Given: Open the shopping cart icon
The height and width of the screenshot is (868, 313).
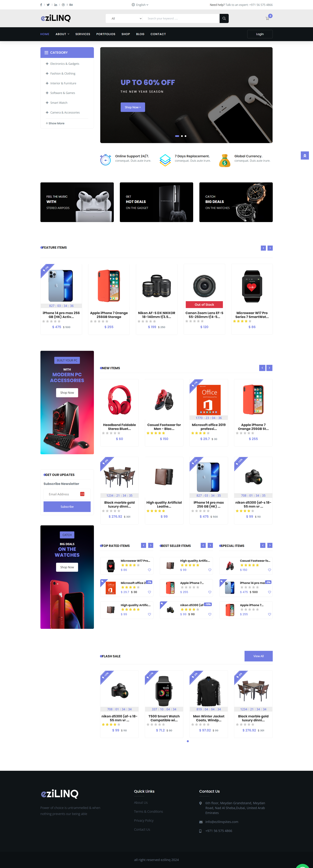Looking at the screenshot, I should point(268,19).
